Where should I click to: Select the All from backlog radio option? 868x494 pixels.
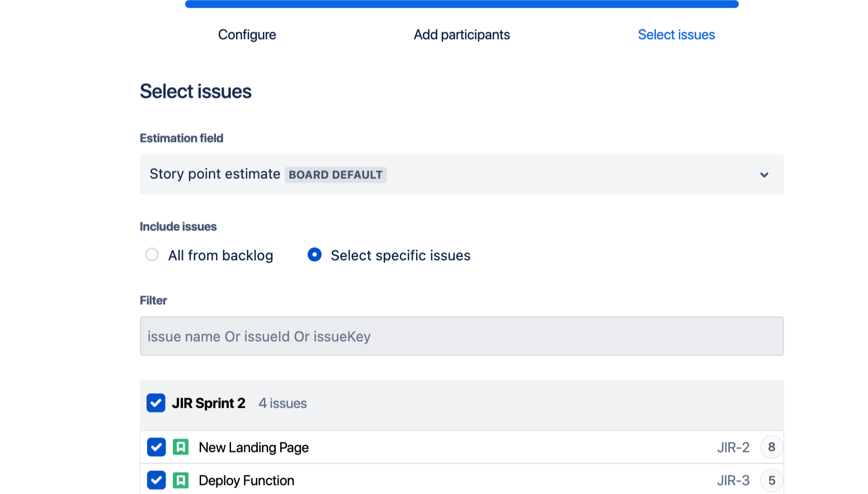[x=152, y=255]
